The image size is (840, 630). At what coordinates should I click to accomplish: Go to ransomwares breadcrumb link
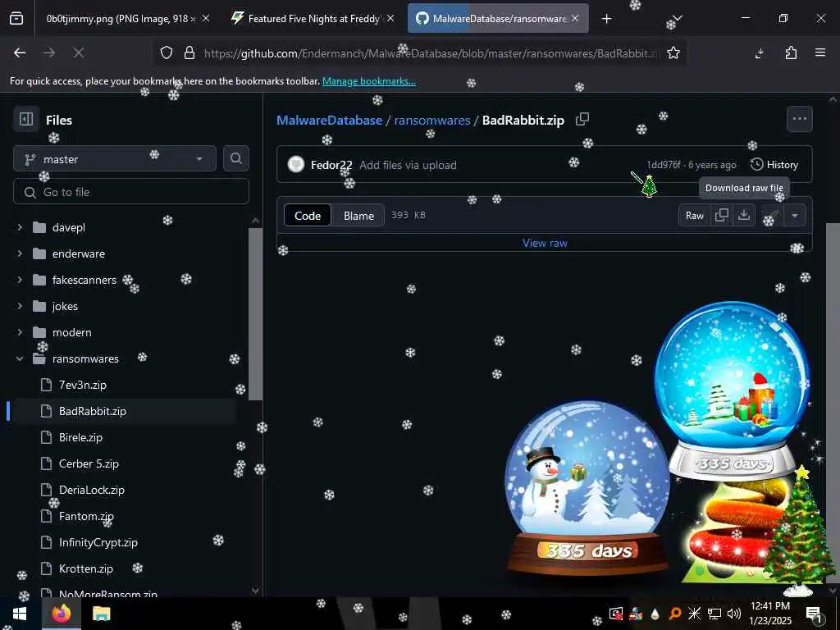point(432,120)
